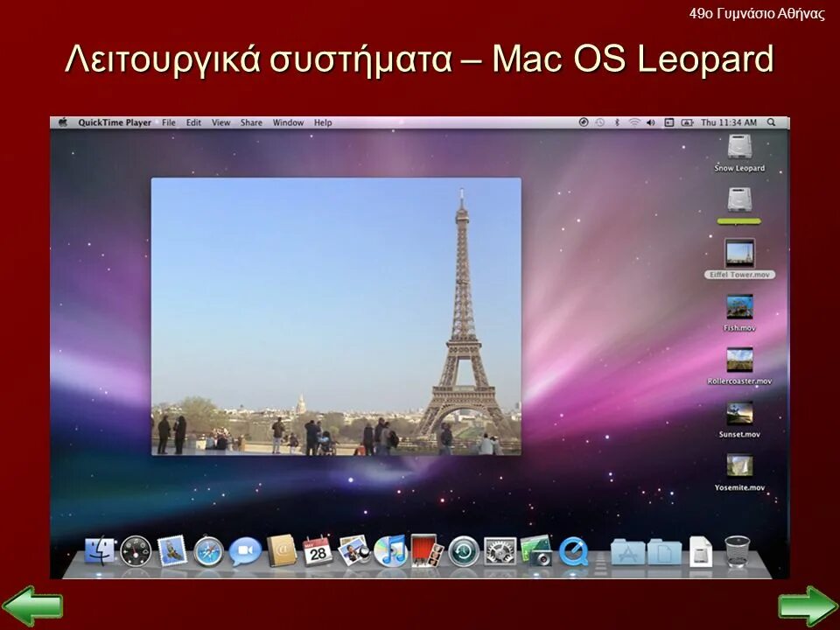Select the Yosemite.mov desktop file

[739, 473]
